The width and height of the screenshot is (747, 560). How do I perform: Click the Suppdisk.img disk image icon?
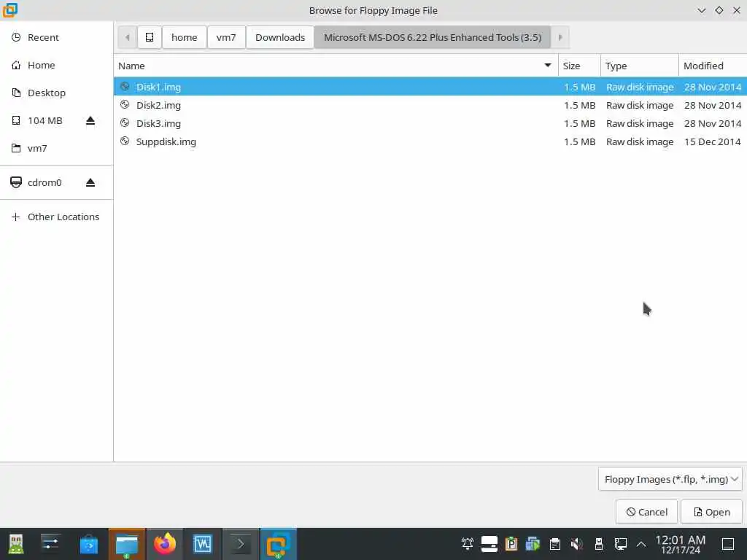[125, 141]
